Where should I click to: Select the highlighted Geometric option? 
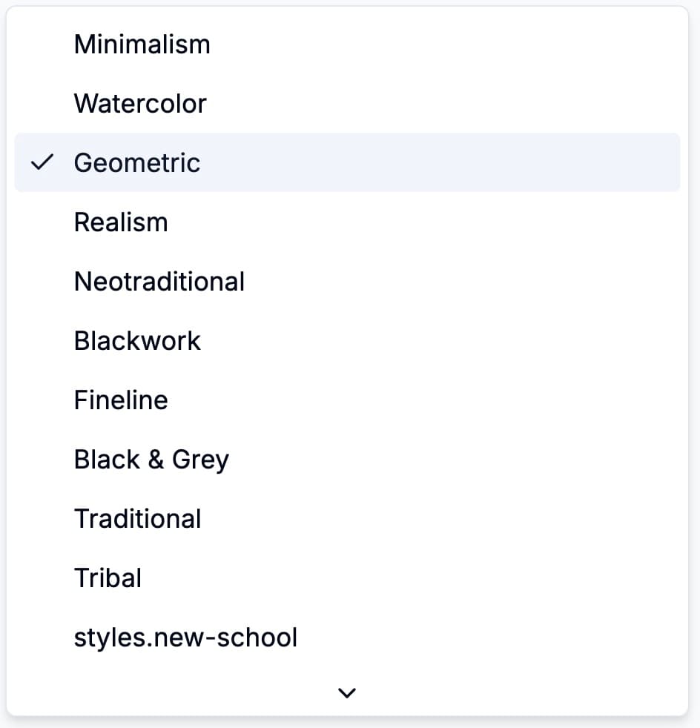click(137, 163)
